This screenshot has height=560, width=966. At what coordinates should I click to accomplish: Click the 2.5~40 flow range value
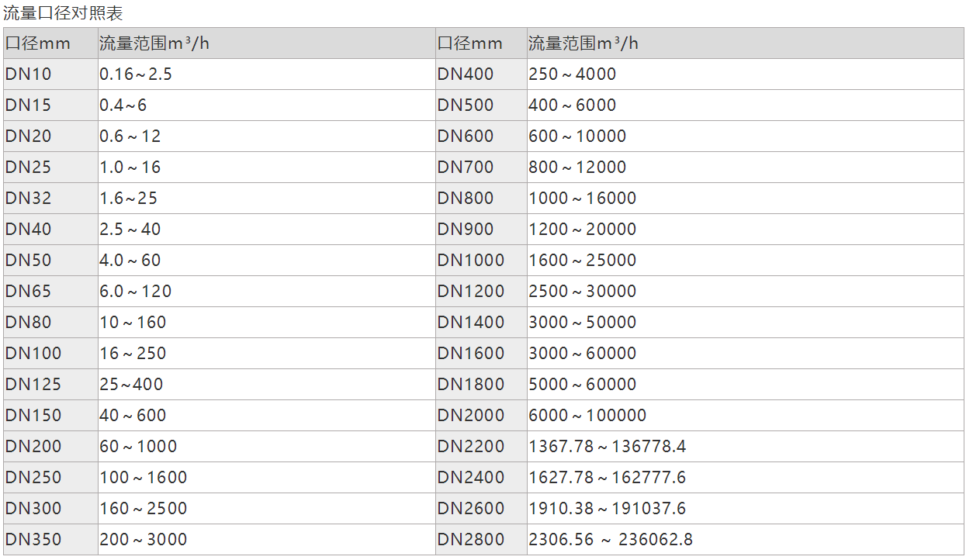[130, 230]
